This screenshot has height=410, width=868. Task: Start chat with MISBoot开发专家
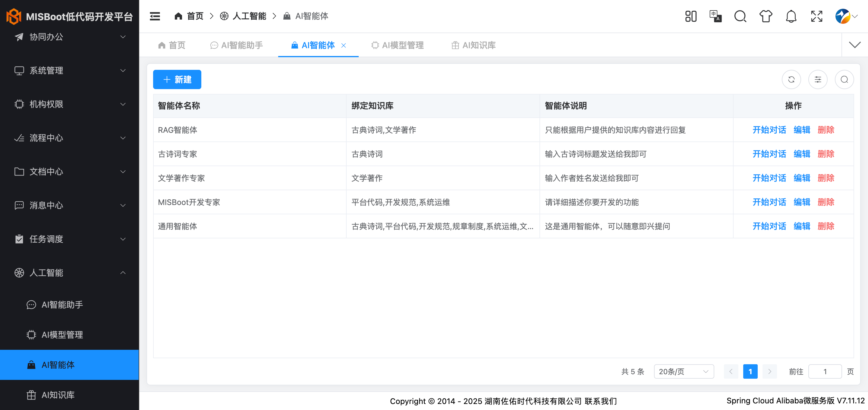coord(769,202)
